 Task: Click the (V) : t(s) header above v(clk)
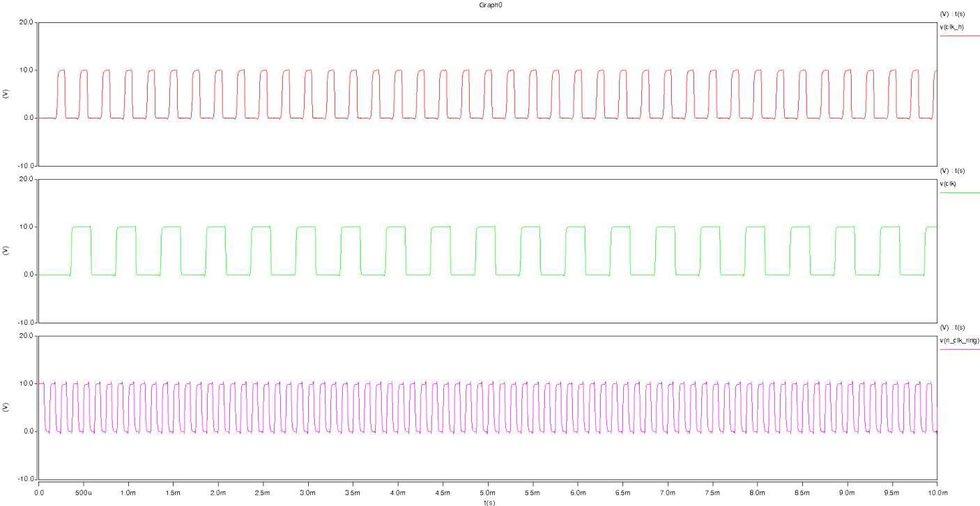(952, 171)
